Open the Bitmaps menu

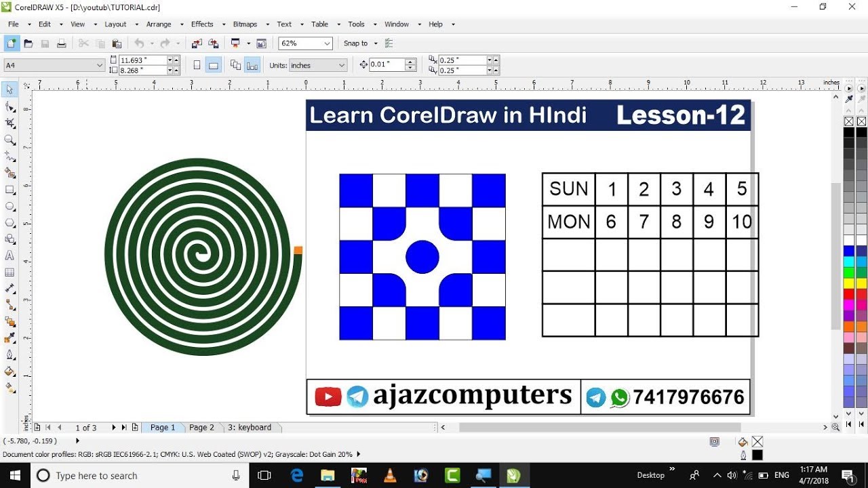[245, 24]
